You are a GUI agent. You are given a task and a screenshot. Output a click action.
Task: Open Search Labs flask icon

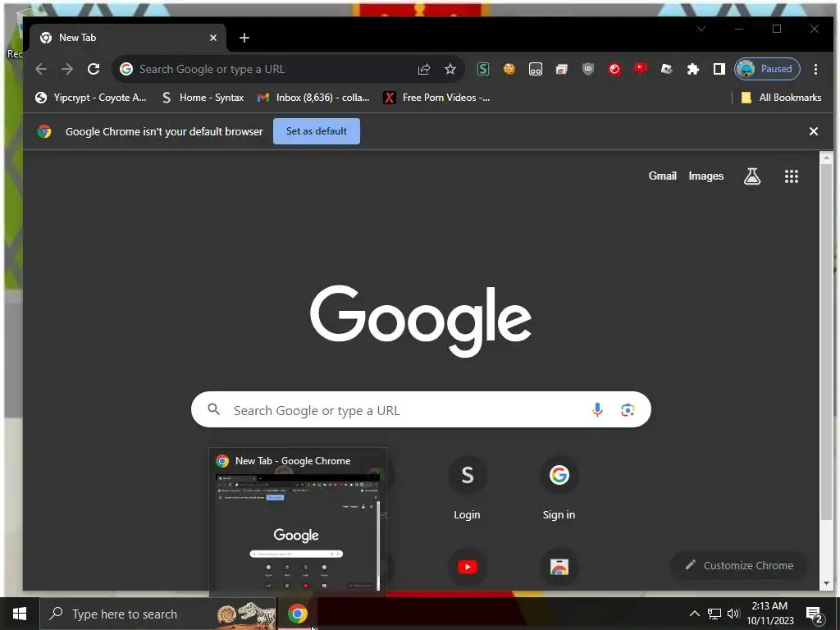(752, 176)
